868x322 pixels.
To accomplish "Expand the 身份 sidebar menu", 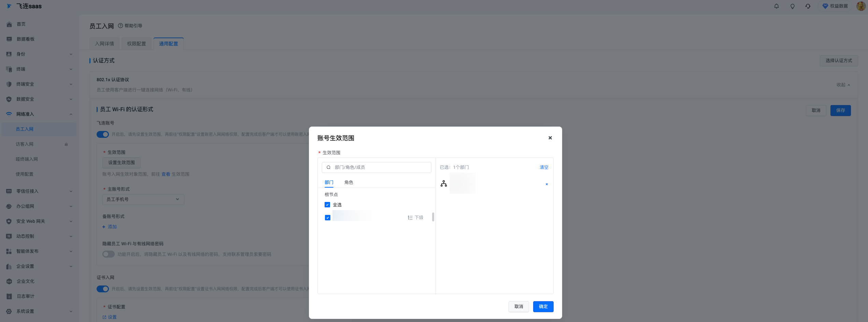I will coord(71,54).
